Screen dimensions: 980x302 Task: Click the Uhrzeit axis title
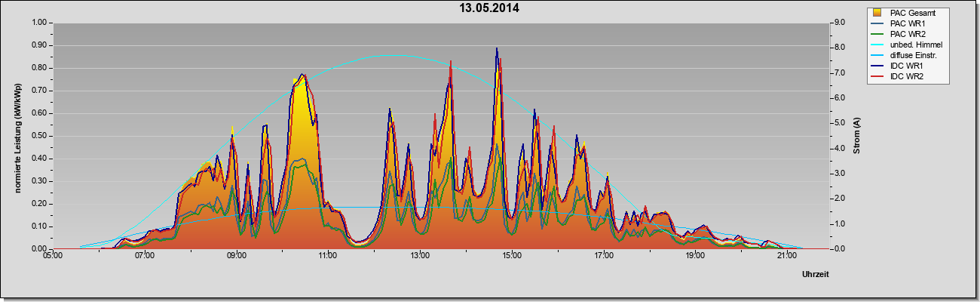(x=816, y=275)
